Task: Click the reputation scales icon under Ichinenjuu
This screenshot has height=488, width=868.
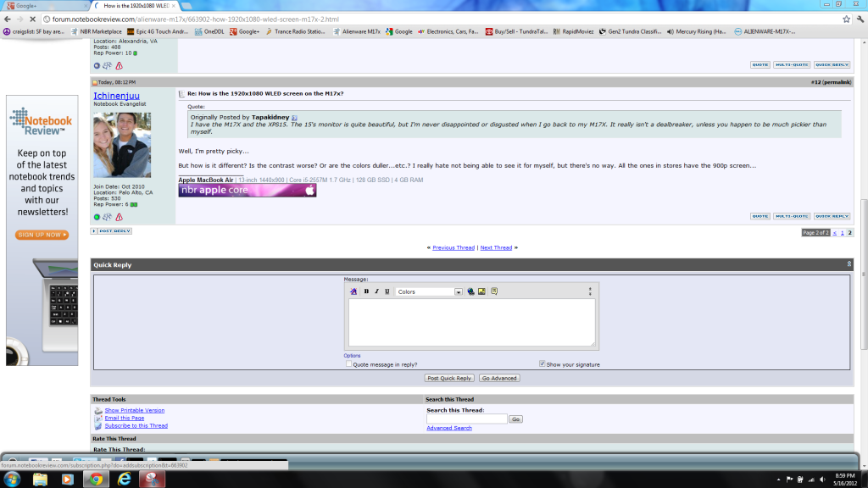Action: (x=107, y=218)
